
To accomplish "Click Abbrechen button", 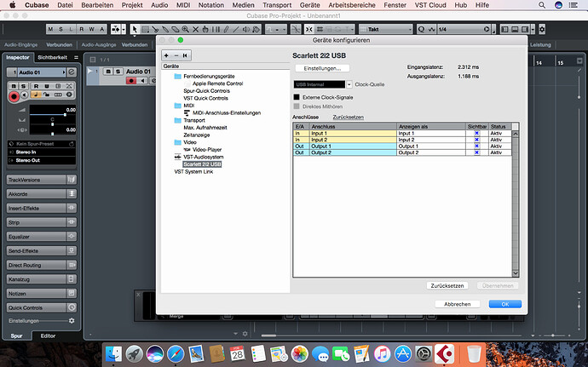I will click(457, 304).
